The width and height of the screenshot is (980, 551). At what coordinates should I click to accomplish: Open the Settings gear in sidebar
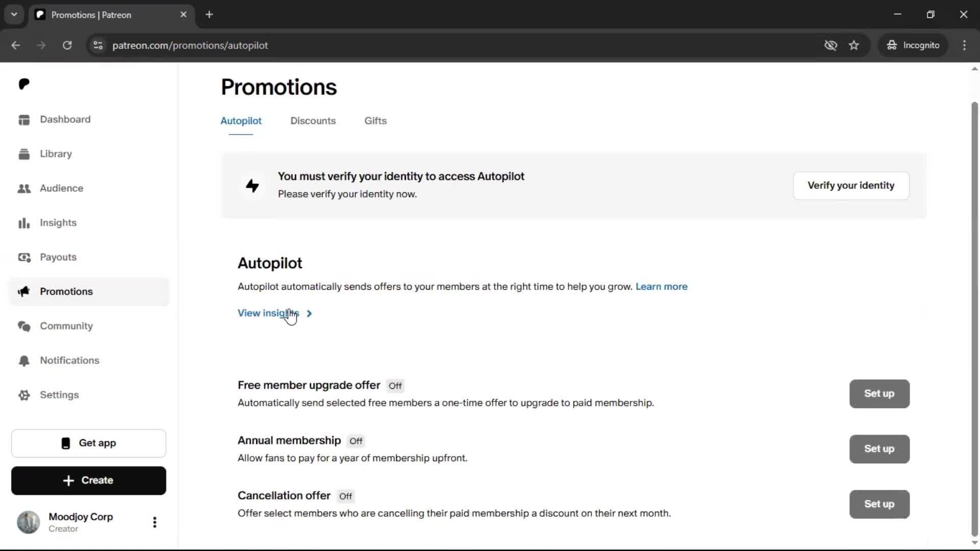coord(24,395)
